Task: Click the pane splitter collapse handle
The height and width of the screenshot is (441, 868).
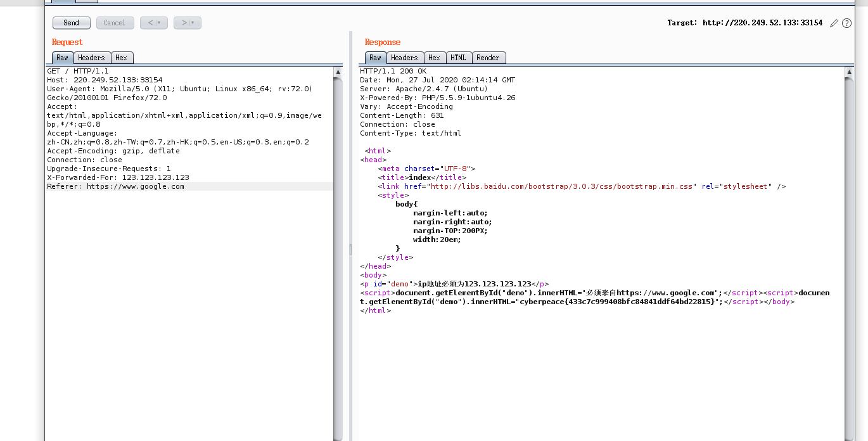Action: (x=350, y=250)
